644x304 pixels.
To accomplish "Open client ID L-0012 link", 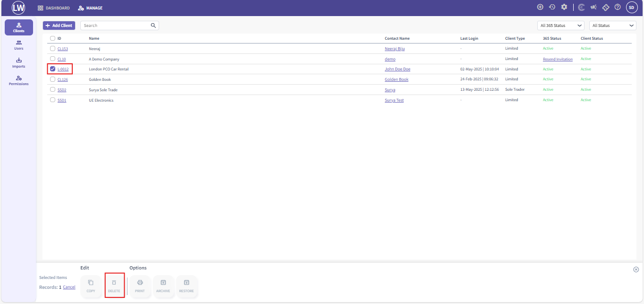I will tap(63, 69).
